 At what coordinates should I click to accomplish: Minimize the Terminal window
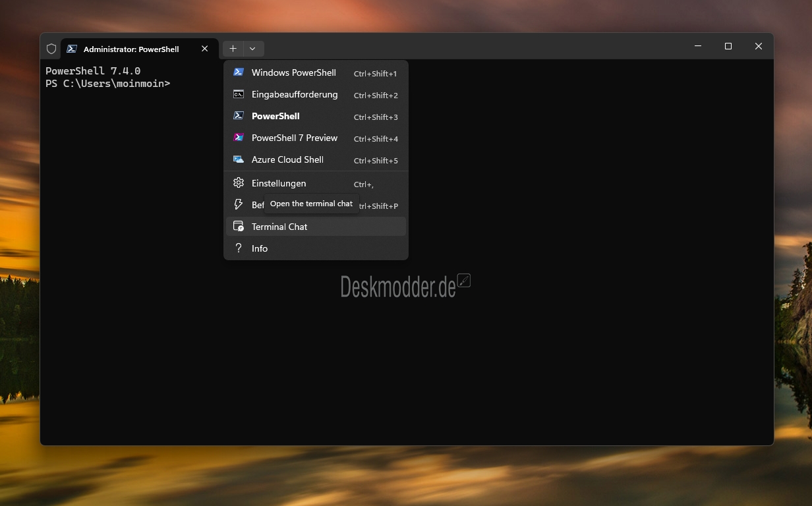click(698, 46)
